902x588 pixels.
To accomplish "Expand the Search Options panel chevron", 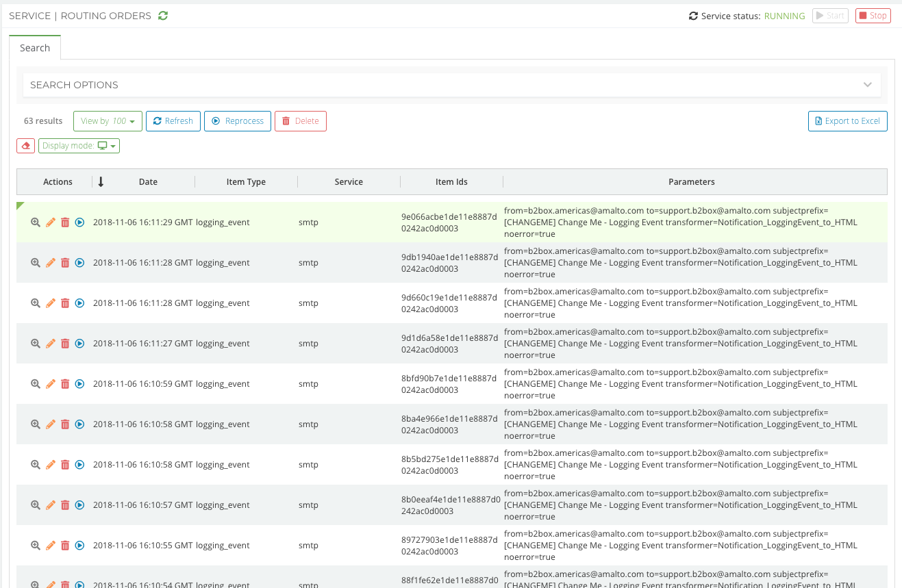I will (x=867, y=85).
